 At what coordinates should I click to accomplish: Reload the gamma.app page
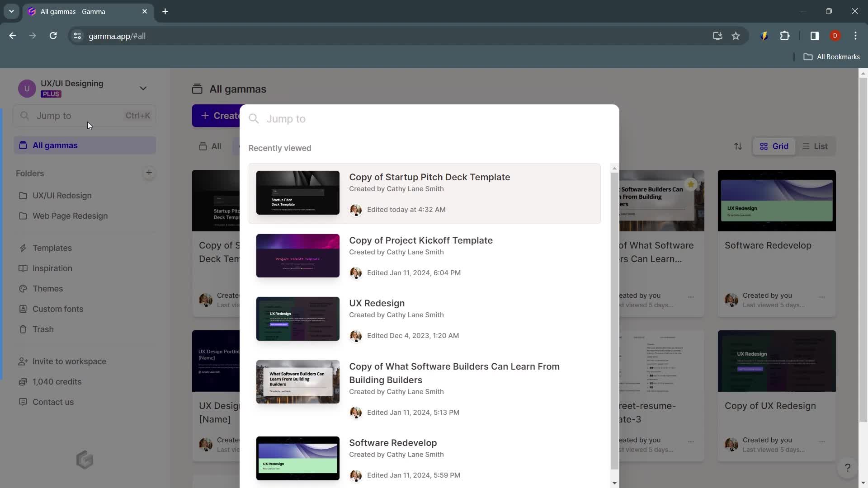click(53, 36)
